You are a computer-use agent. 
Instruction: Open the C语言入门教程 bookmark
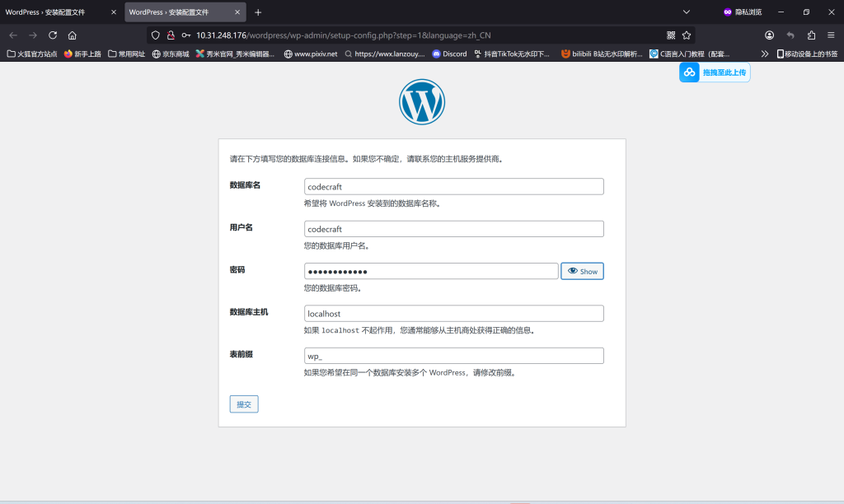[x=690, y=54]
